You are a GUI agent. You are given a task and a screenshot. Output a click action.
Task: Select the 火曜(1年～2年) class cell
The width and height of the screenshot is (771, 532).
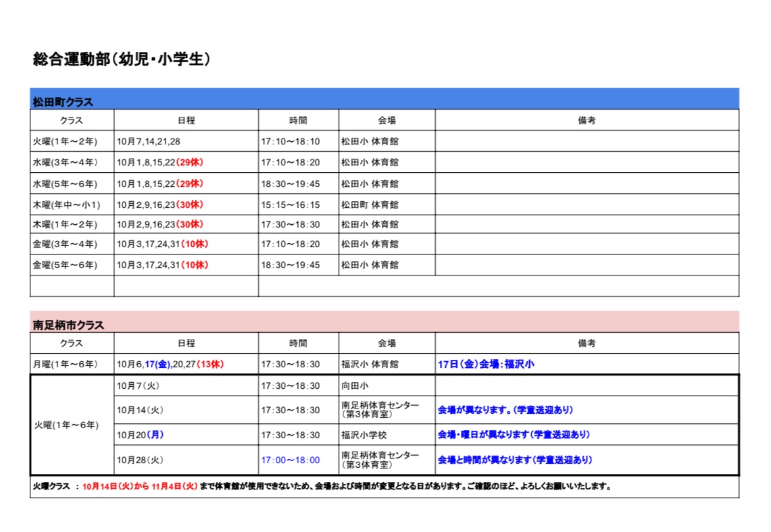pyautogui.click(x=66, y=142)
